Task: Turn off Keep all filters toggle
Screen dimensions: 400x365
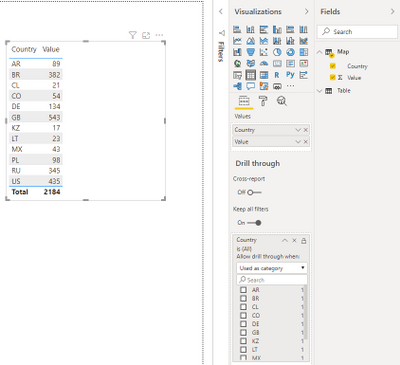Action: pyautogui.click(x=254, y=223)
